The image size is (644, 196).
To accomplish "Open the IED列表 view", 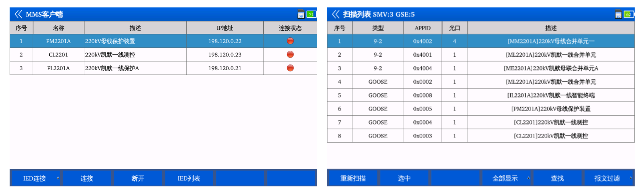I will coord(189,178).
